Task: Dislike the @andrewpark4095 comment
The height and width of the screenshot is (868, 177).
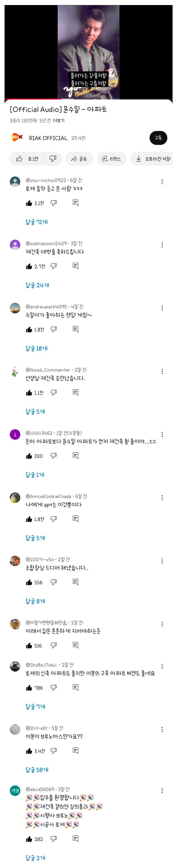Action: pos(54,329)
